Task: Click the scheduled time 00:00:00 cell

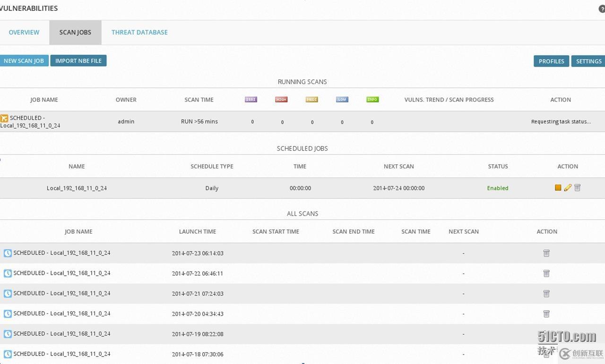Action: [x=300, y=188]
